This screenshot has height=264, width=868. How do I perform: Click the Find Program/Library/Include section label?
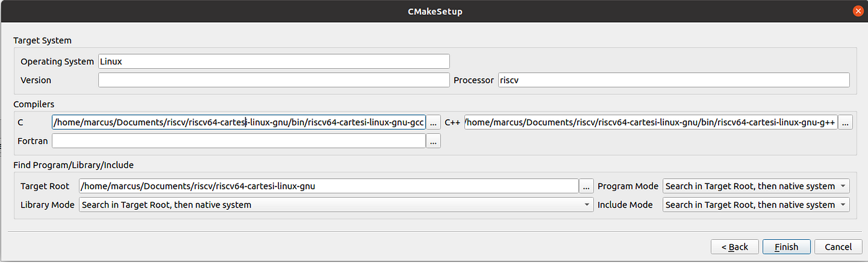point(73,165)
